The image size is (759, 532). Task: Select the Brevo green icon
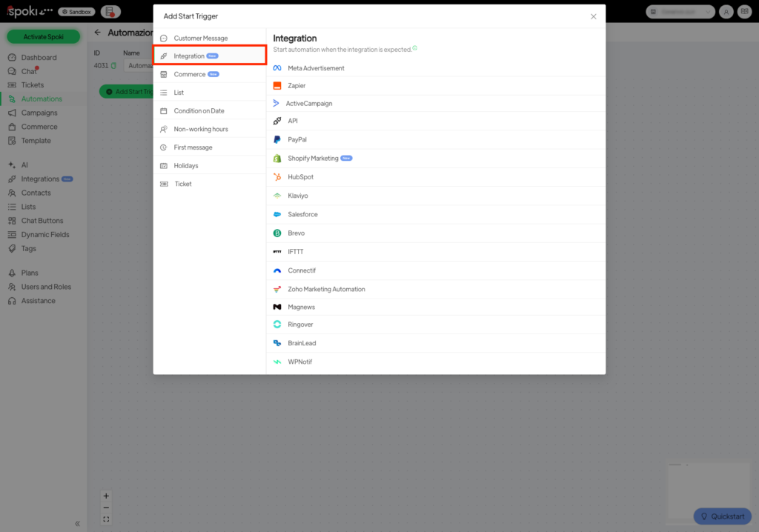(277, 233)
